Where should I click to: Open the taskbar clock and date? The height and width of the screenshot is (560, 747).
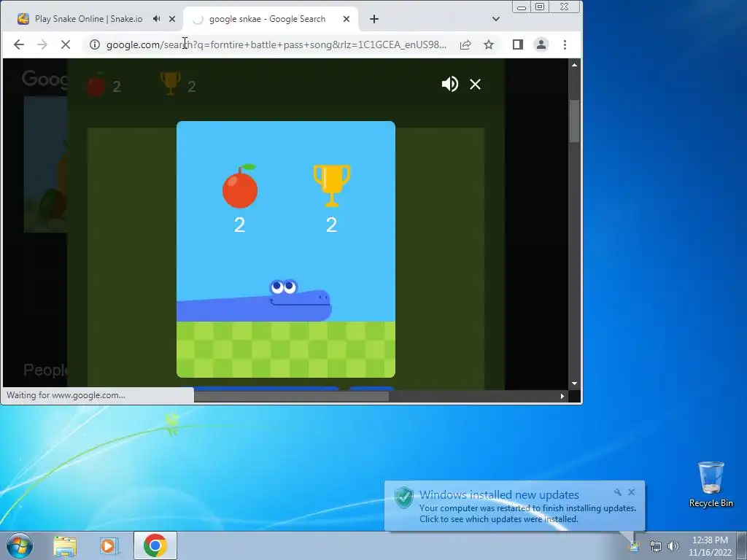point(710,546)
